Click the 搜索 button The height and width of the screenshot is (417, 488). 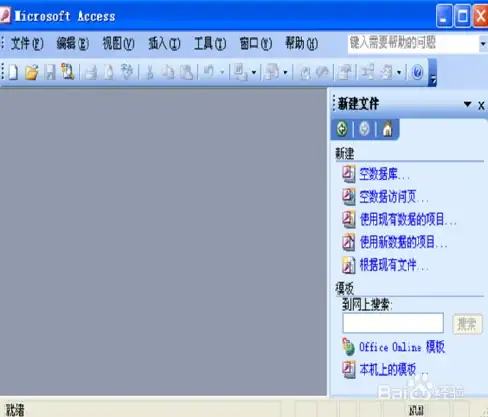tap(467, 323)
